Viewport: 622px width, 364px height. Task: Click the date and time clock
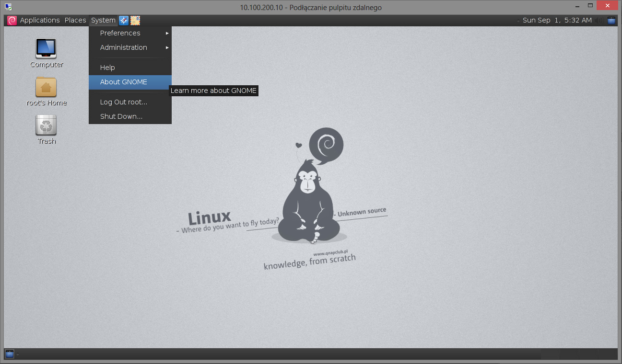(x=557, y=20)
